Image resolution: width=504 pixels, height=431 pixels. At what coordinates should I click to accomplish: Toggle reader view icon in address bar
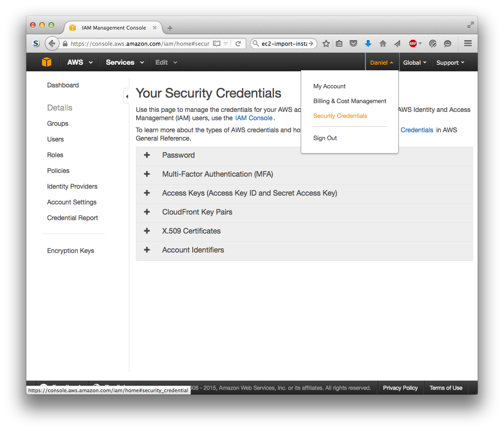[217, 43]
